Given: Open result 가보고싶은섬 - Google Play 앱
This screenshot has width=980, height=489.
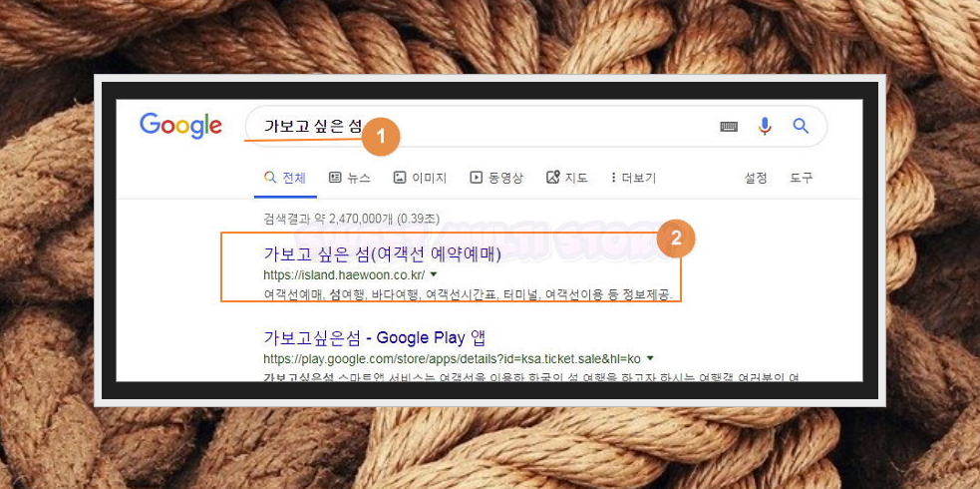Looking at the screenshot, I should tap(375, 337).
